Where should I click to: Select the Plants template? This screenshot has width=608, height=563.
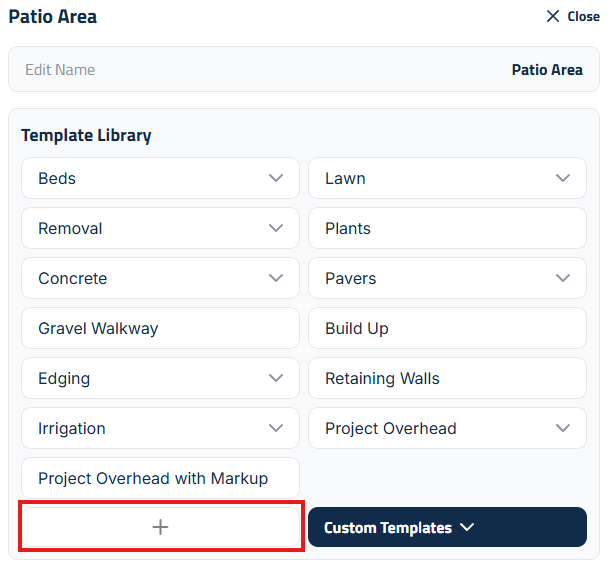tap(447, 228)
